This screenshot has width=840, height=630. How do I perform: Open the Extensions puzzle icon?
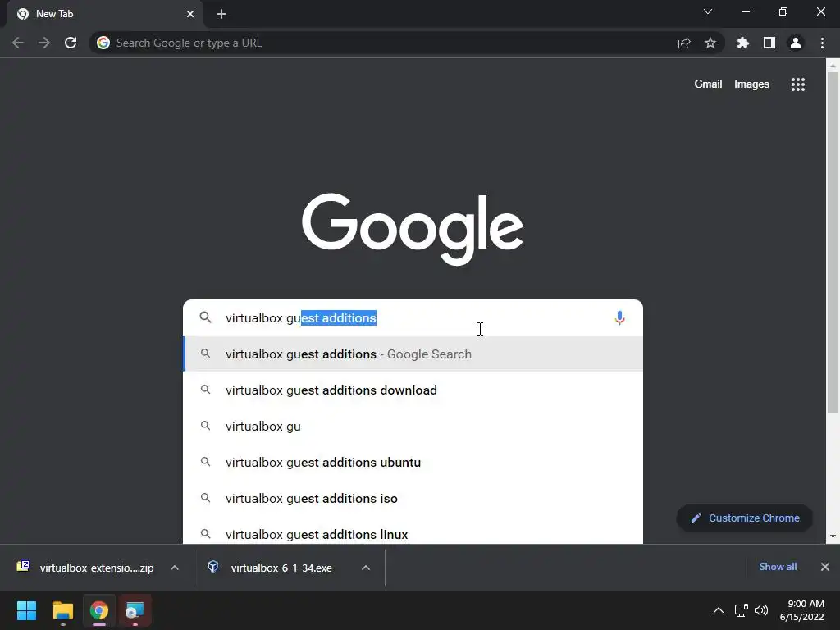click(x=743, y=43)
